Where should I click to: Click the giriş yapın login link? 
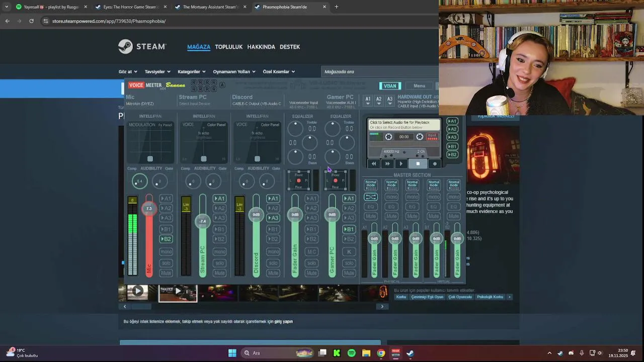click(x=283, y=321)
